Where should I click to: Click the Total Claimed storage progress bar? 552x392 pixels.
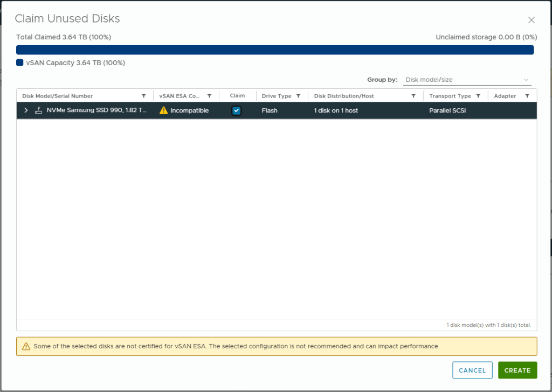[x=275, y=50]
